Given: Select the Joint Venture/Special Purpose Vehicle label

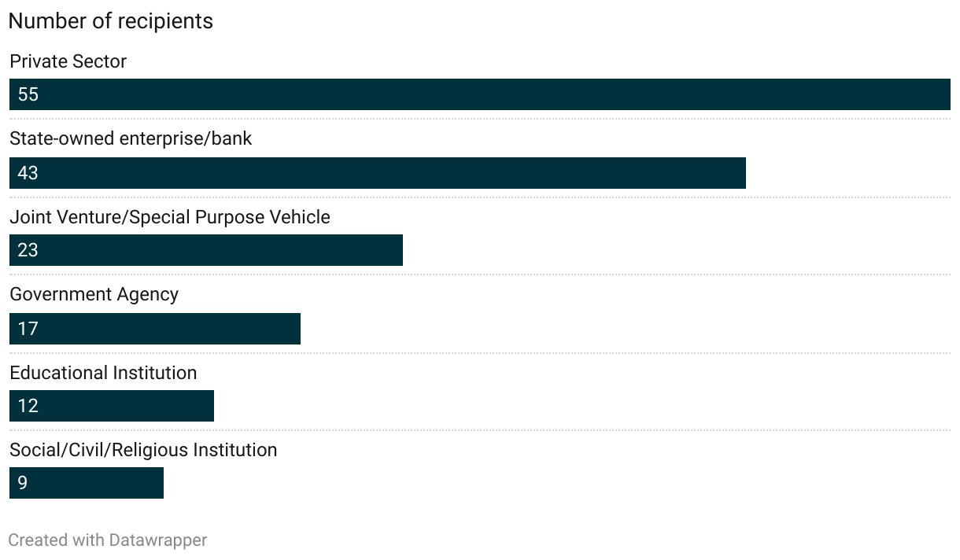Looking at the screenshot, I should tap(170, 217).
